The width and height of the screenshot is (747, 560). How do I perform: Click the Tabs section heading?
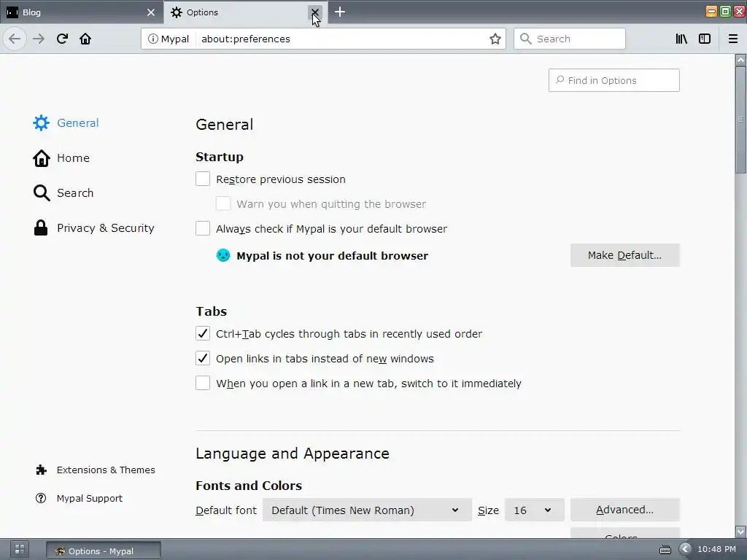(212, 311)
